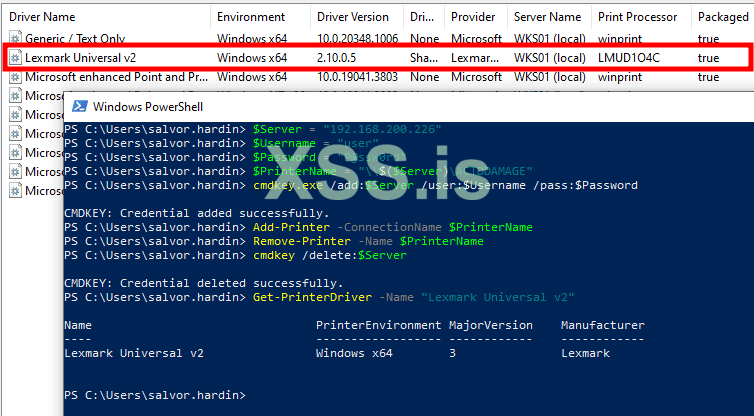Viewport: 754px width, 416px height.
Task: Sort by the Driver Version column header
Action: coord(352,17)
